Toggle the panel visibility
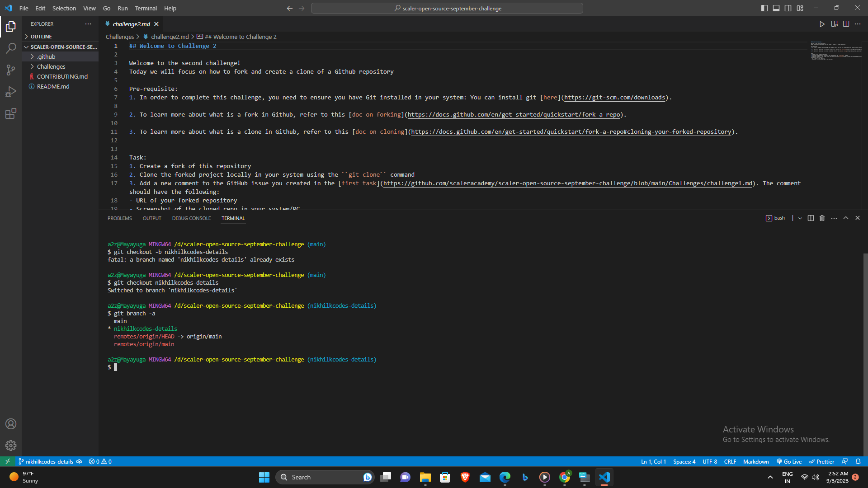This screenshot has height=488, width=868. (x=776, y=8)
